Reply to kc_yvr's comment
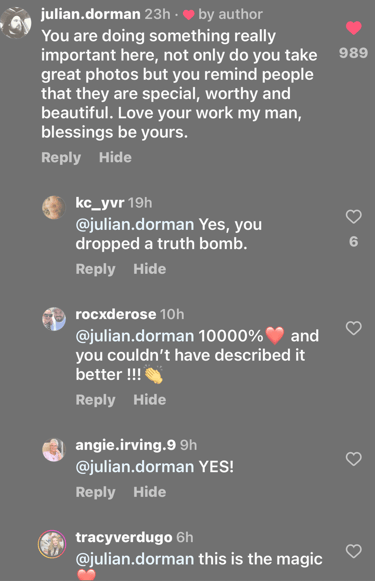 (96, 269)
